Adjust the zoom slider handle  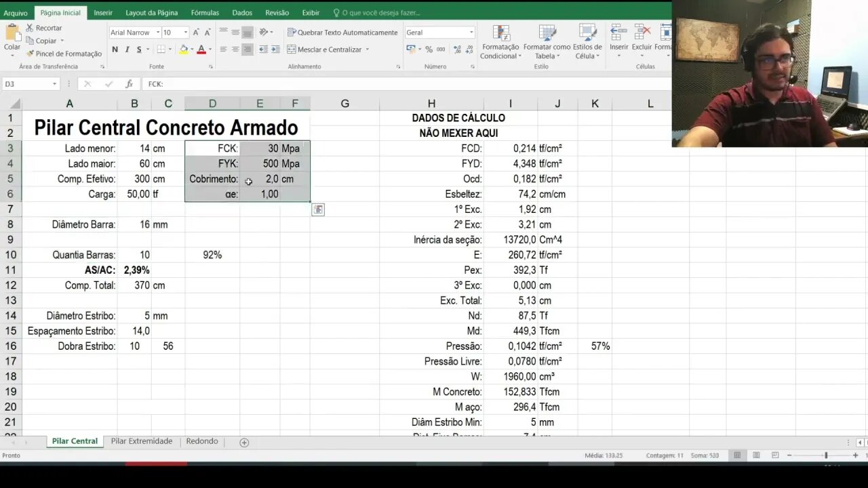click(825, 455)
